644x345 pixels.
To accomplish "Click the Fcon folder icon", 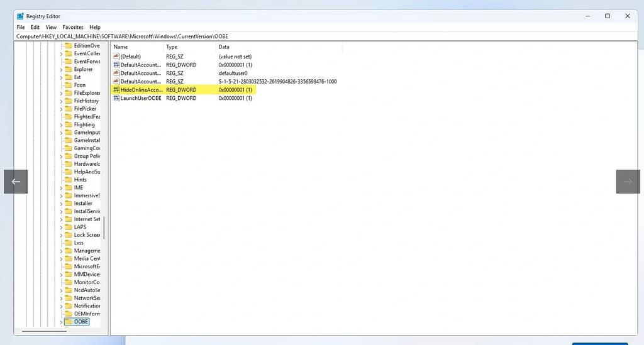I will [x=68, y=85].
